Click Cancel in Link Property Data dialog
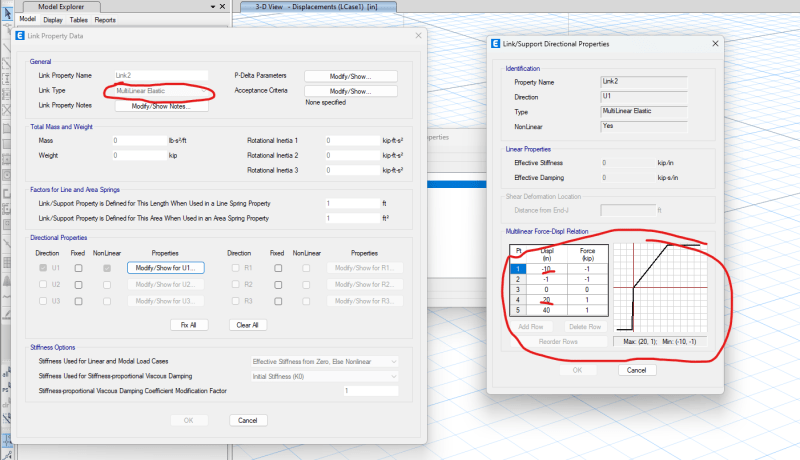Image resolution: width=800 pixels, height=460 pixels. coord(247,420)
